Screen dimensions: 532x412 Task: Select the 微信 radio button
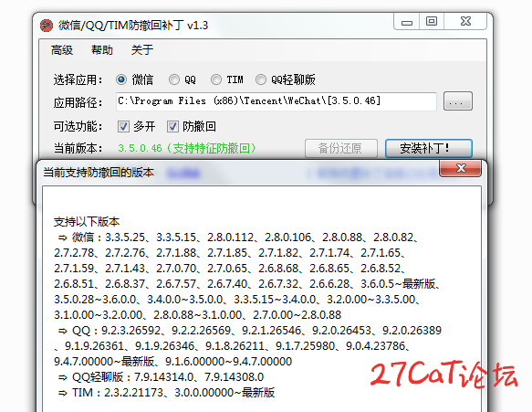click(121, 79)
